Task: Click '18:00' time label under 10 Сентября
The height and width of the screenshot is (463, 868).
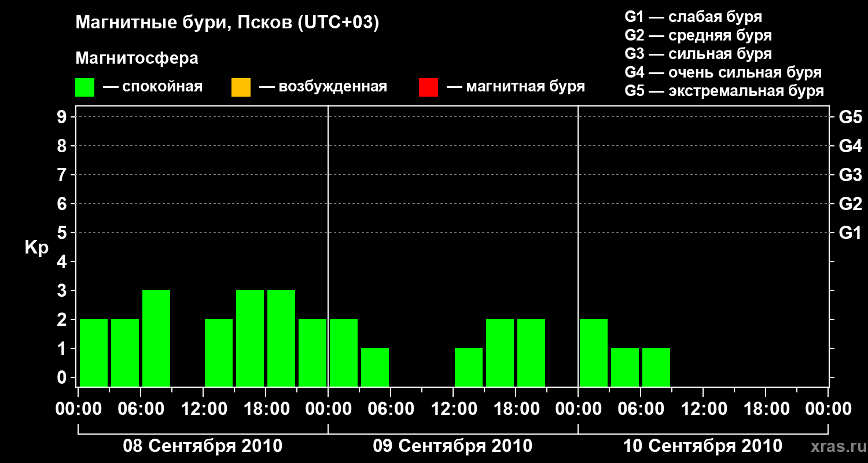Action: (x=766, y=409)
